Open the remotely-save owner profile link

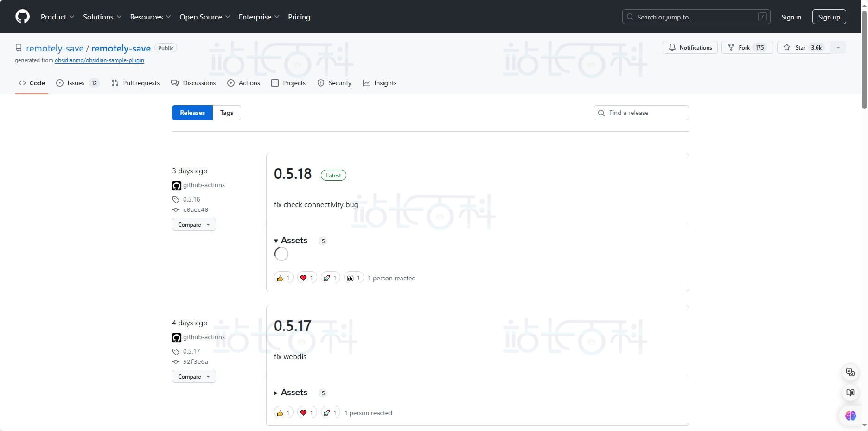tap(55, 48)
